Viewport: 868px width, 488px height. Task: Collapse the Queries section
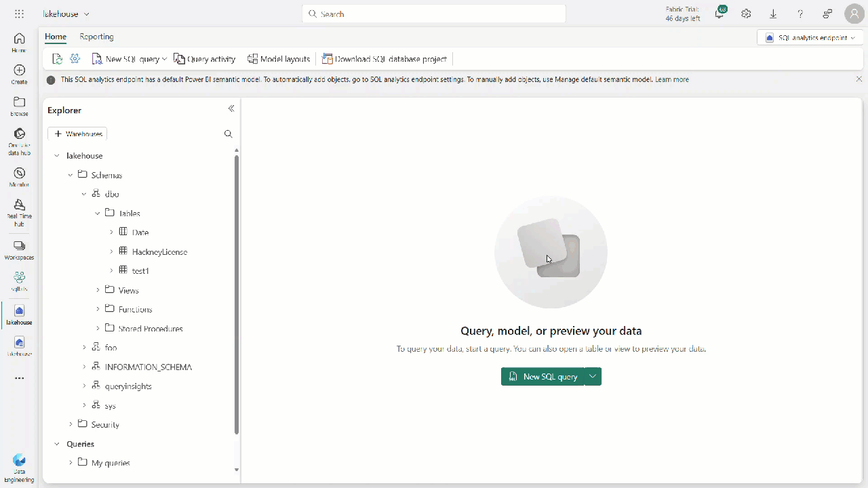click(x=57, y=444)
